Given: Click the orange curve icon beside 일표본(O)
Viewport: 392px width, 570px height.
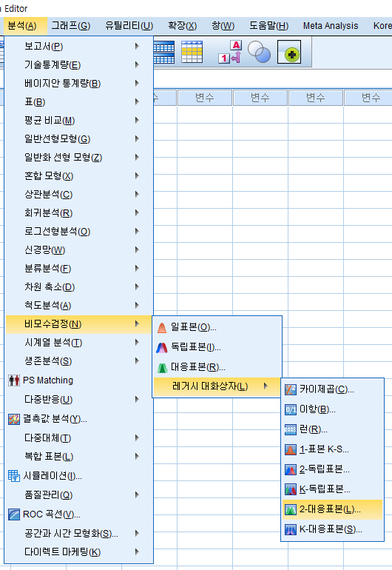Looking at the screenshot, I should pos(162,328).
